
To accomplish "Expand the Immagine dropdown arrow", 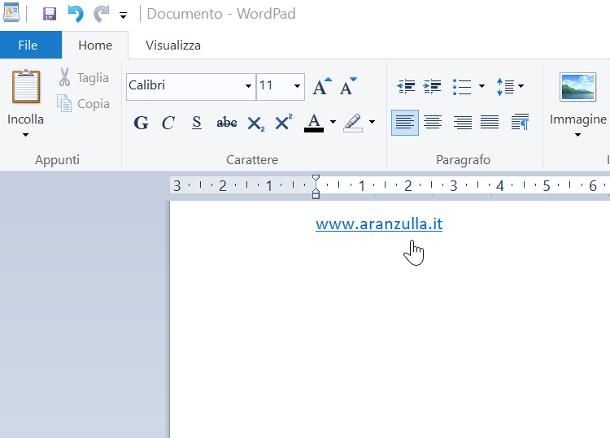I will 578,135.
